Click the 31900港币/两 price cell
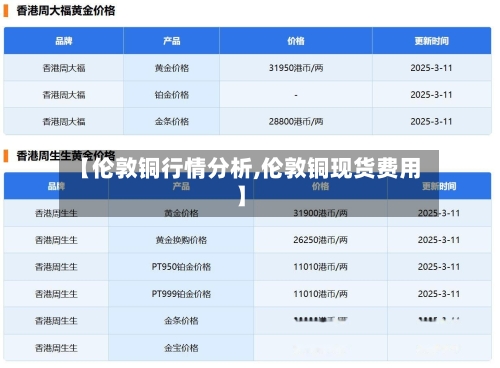 (320, 213)
